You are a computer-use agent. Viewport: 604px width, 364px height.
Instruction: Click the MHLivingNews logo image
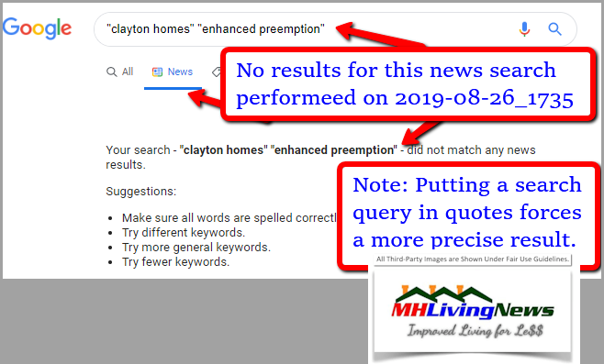point(473,310)
